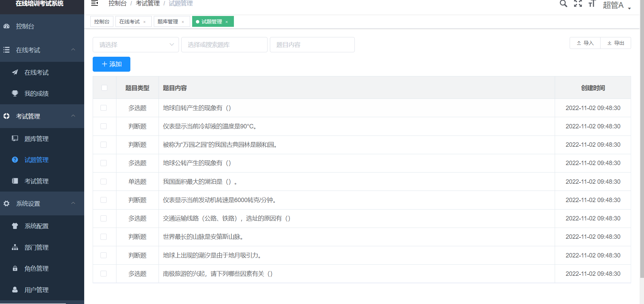Check the row about 发动机转速是6000转
The width and height of the screenshot is (644, 304).
tap(104, 200)
